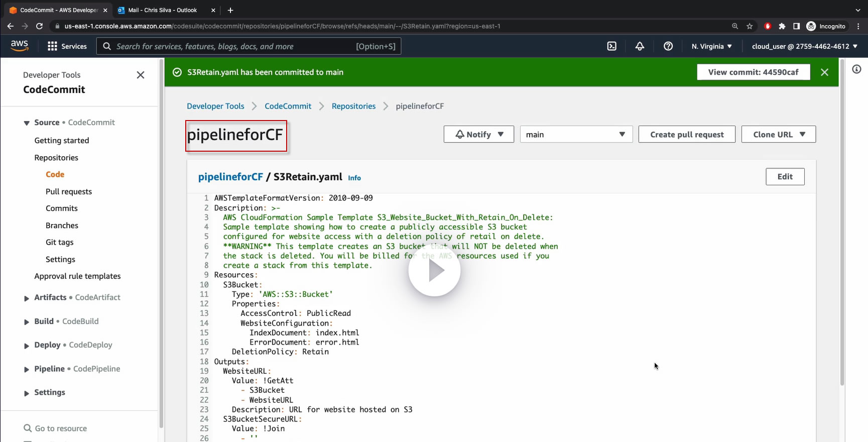This screenshot has width=868, height=442.
Task: Expand the Artifacts CodeArtifact section
Action: (27, 298)
